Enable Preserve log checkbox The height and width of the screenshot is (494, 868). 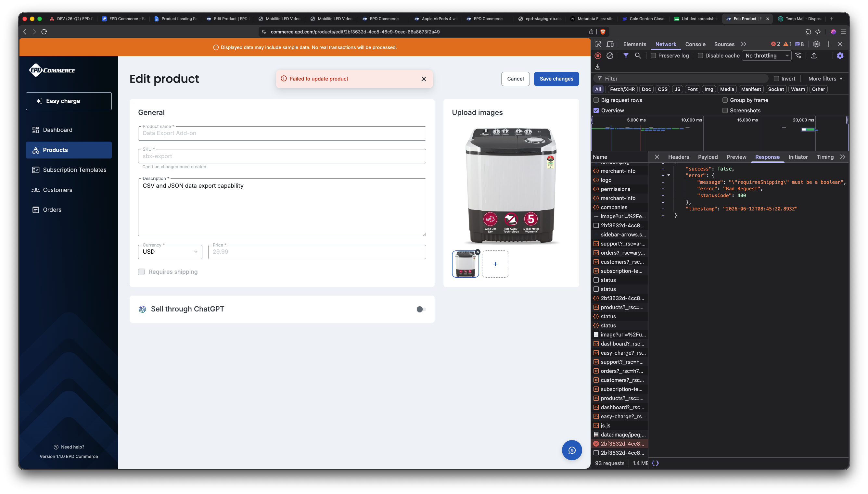point(653,56)
